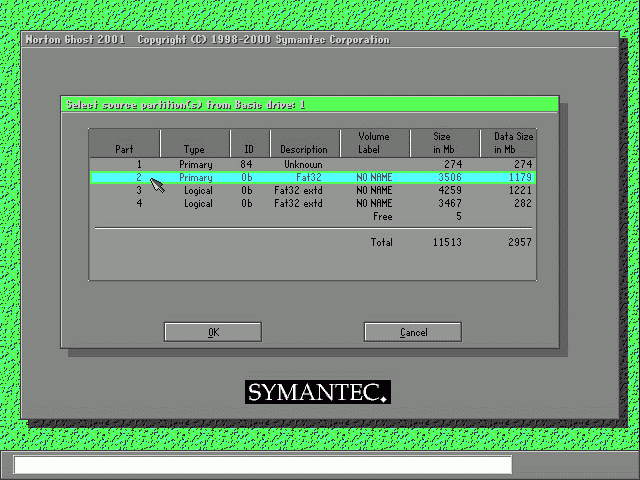Click the 'Primary' type in partition 1
This screenshot has width=640, height=480.
(196, 165)
